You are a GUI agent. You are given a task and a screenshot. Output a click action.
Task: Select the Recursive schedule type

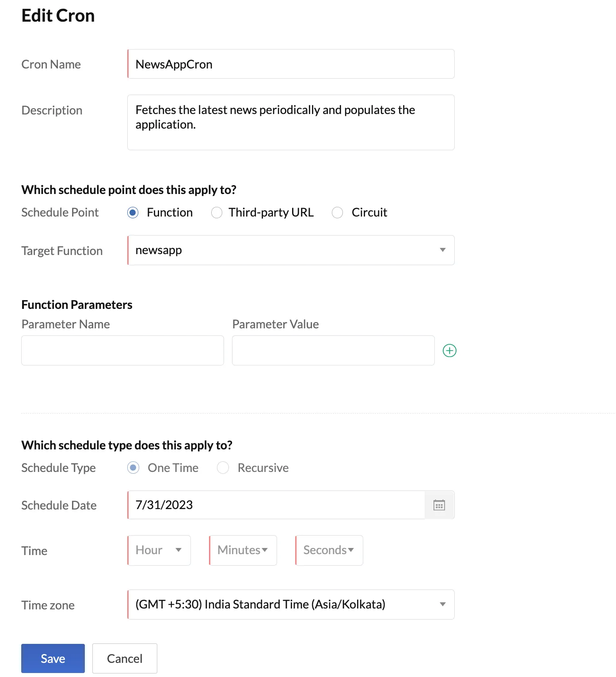(x=223, y=468)
